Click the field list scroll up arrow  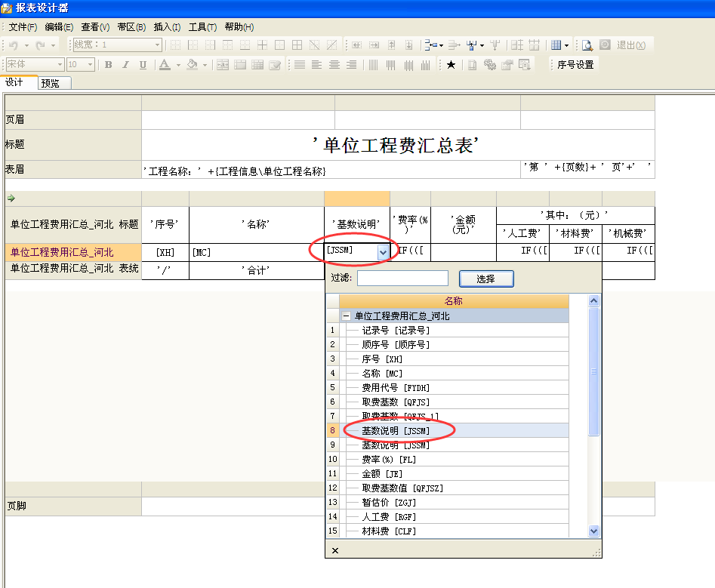point(593,300)
